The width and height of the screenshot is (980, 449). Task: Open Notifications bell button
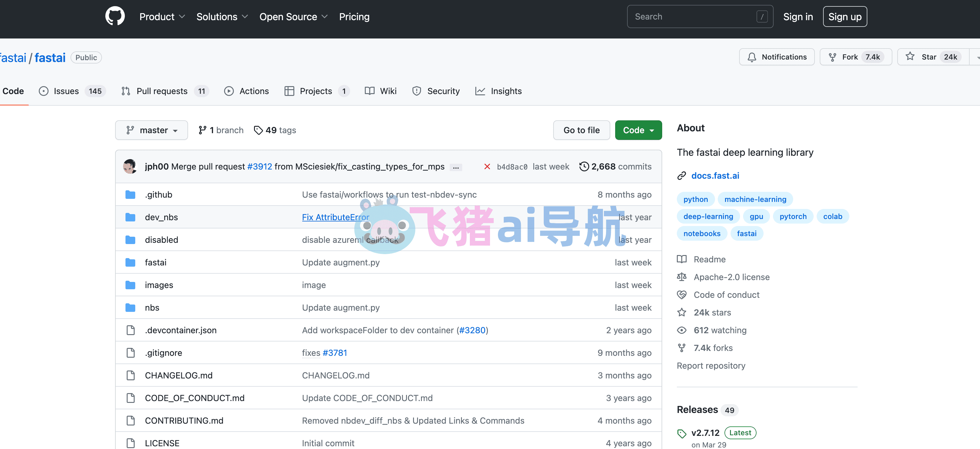(776, 57)
